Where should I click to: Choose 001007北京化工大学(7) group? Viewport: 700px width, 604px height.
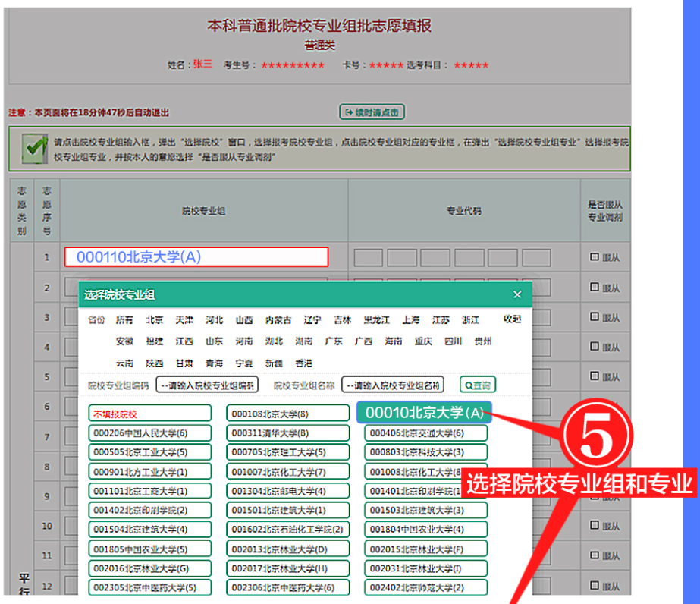[x=288, y=472]
